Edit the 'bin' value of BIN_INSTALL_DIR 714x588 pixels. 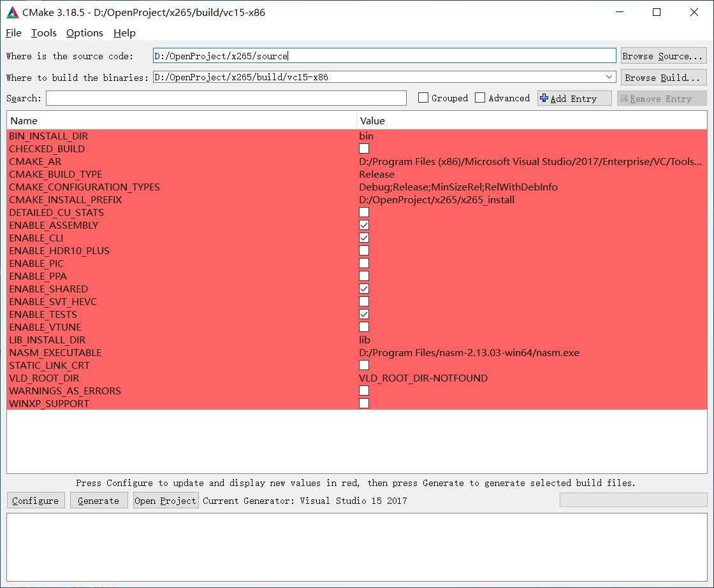366,136
